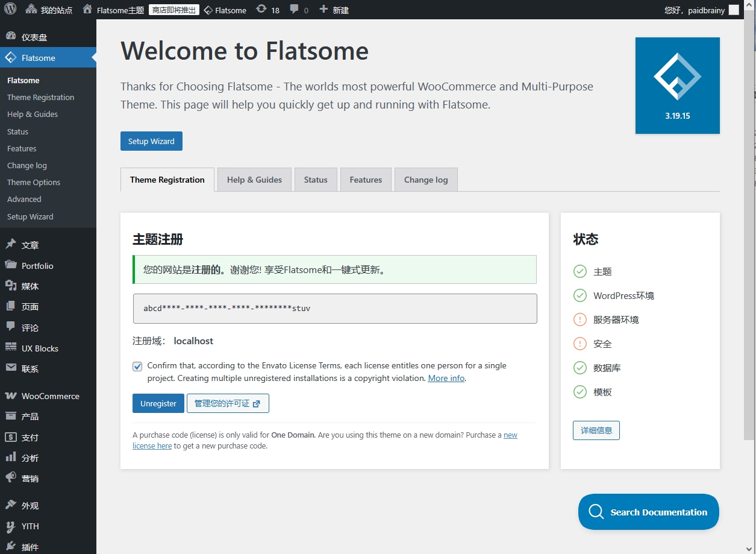Open the Portfolio folder icon in sidebar
Screen dimensions: 756x554
pos(11,265)
